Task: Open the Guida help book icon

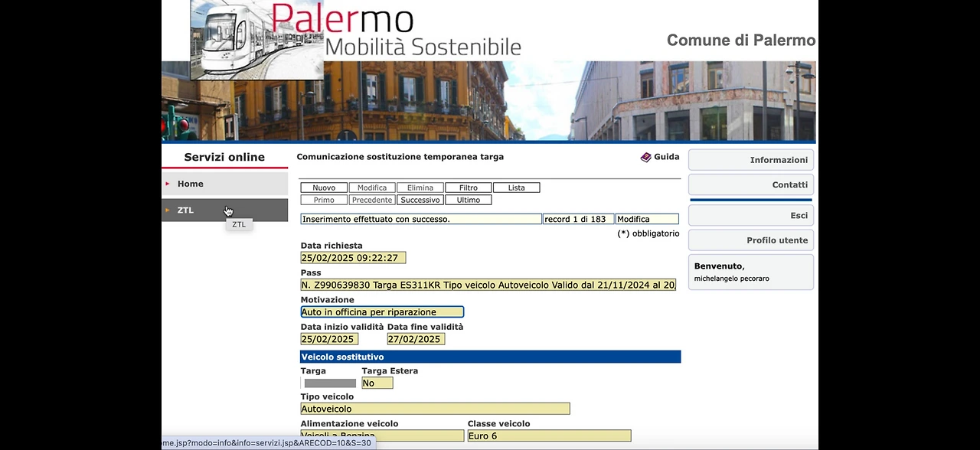Action: 645,157
